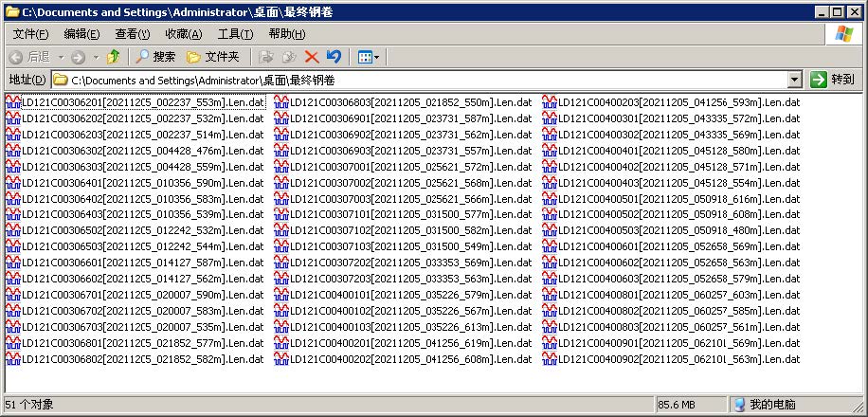The image size is (868, 417).
Task: Open the Views dropdown button
Action: [369, 57]
